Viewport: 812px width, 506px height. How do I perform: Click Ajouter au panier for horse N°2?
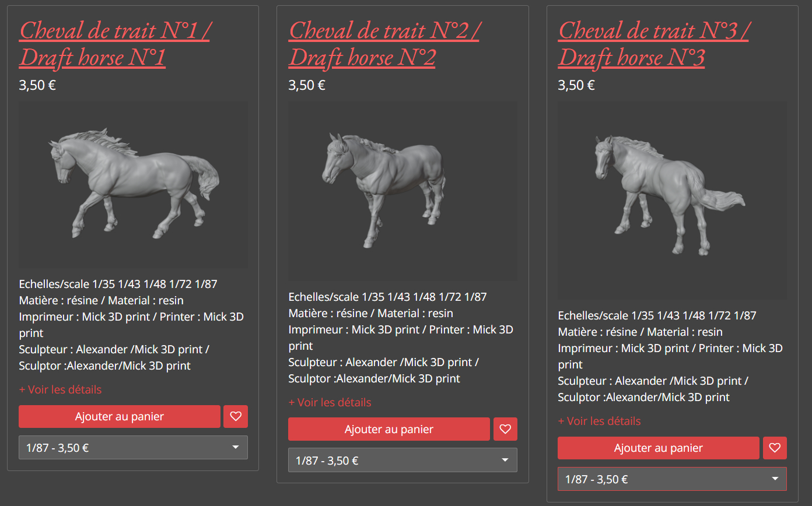click(x=389, y=430)
